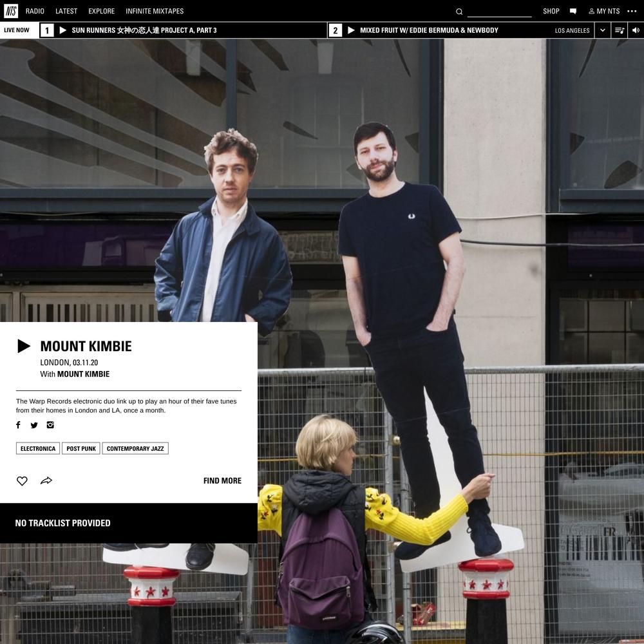Open Mount Kimbie's Facebook page
Screen dimensions: 644x644
point(19,425)
